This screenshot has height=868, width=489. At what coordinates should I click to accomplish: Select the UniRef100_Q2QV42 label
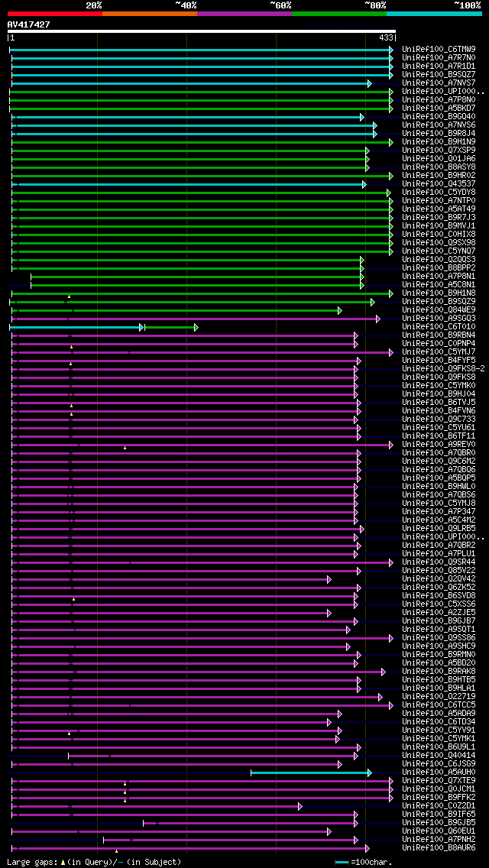[439, 579]
